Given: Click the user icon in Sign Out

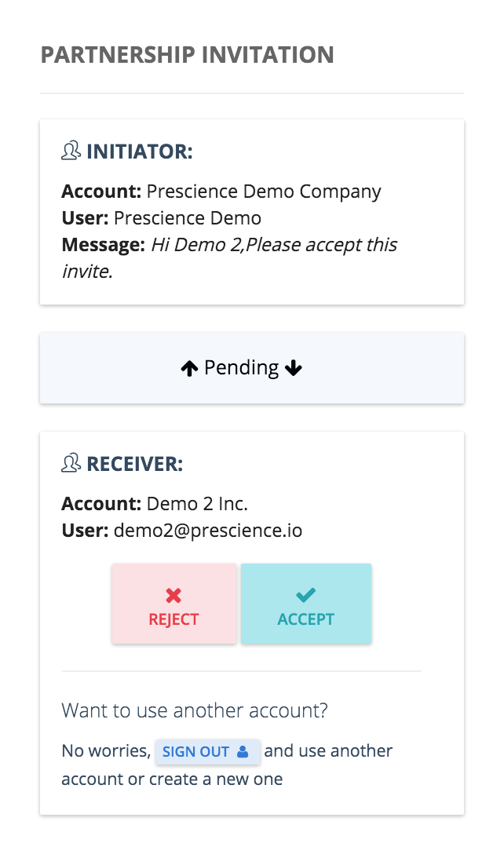Looking at the screenshot, I should coord(243,751).
